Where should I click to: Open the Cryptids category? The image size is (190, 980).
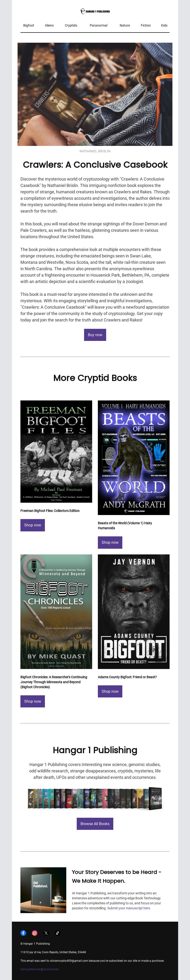(x=71, y=25)
